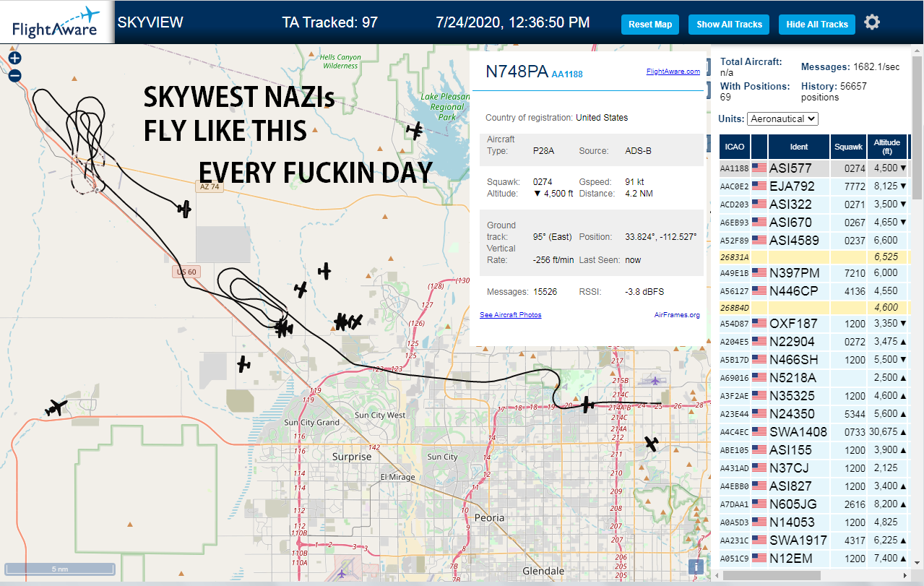This screenshot has width=924, height=586.
Task: Zoom in on the map
Action: 15,58
